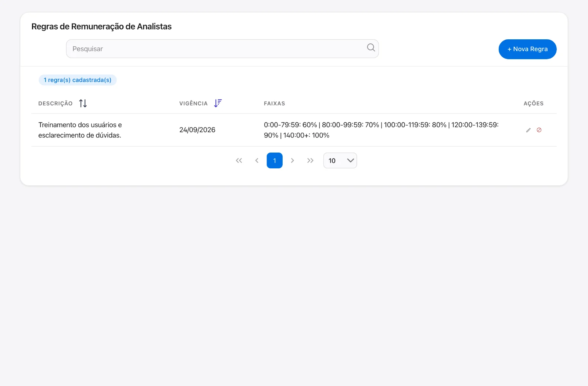The height and width of the screenshot is (386, 588).
Task: Open the rows-per-page dropdown showing 10
Action: click(340, 161)
